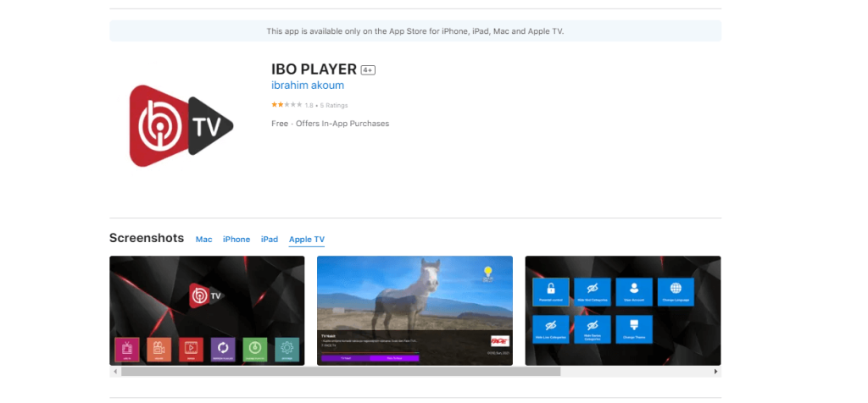Image resolution: width=868 pixels, height=403 pixels.
Task: Click the horizontal scrollbar thumb under screenshots
Action: click(x=339, y=372)
